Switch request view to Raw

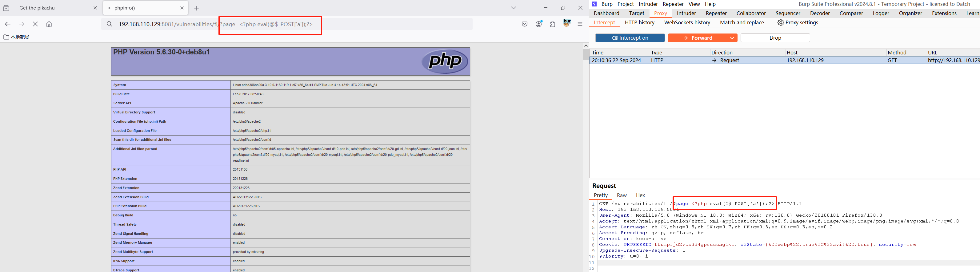click(x=622, y=195)
